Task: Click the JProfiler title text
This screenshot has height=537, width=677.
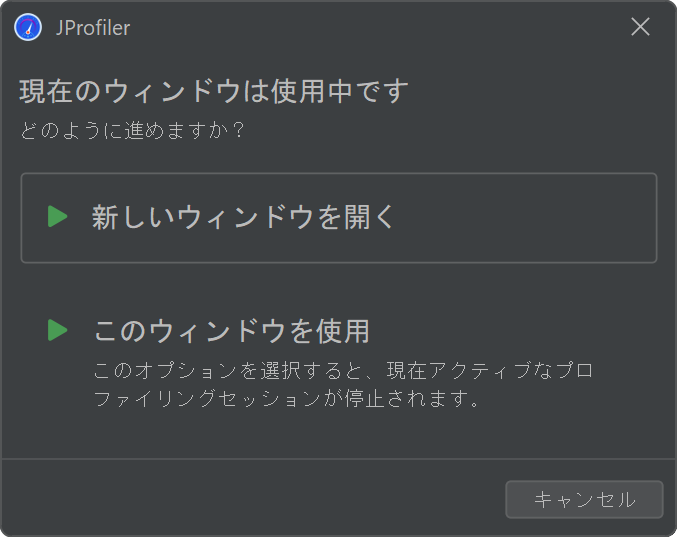Action: click(93, 28)
